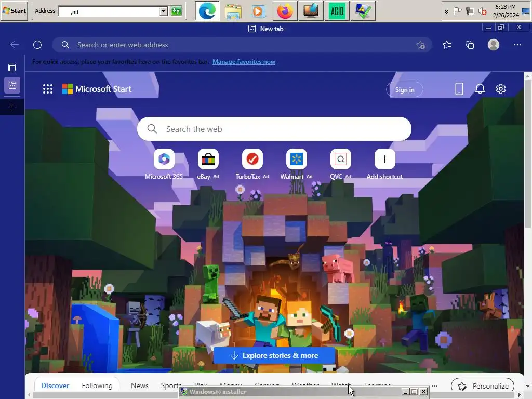
Task: Click the page scrollbar down arrow
Action: pos(528,386)
